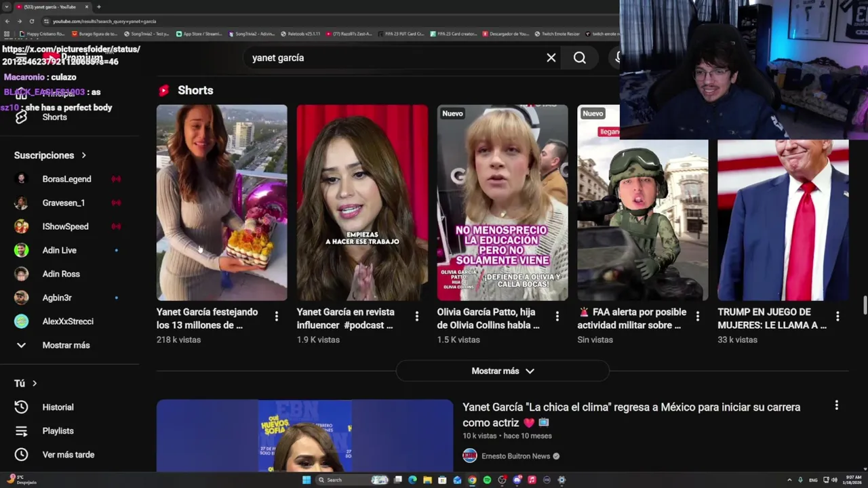868x488 pixels.
Task: Click the Shorts icon in the sidebar
Action: pos(21,117)
